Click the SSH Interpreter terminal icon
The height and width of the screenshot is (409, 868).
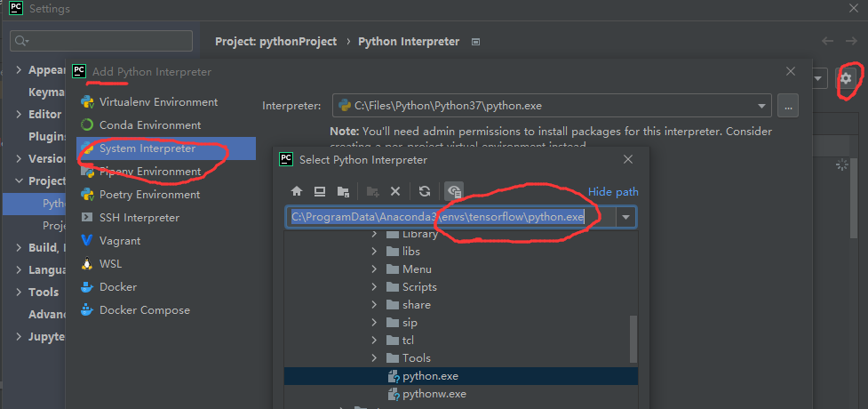click(x=87, y=217)
